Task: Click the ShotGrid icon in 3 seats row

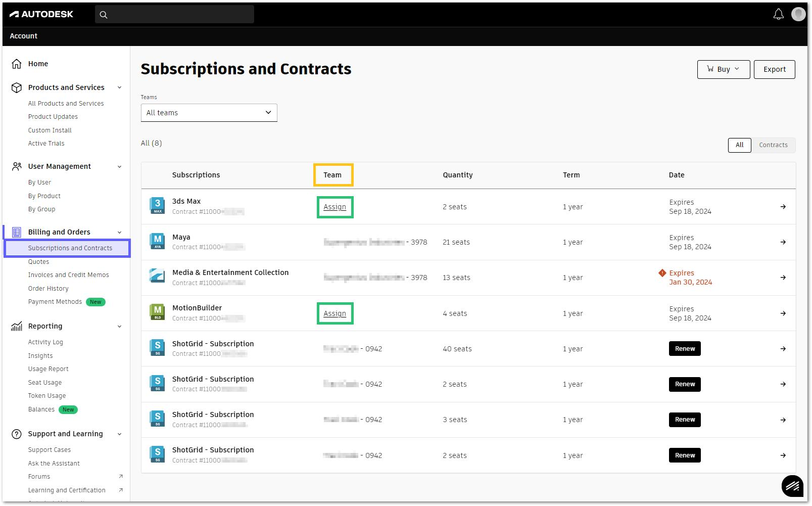Action: [157, 419]
